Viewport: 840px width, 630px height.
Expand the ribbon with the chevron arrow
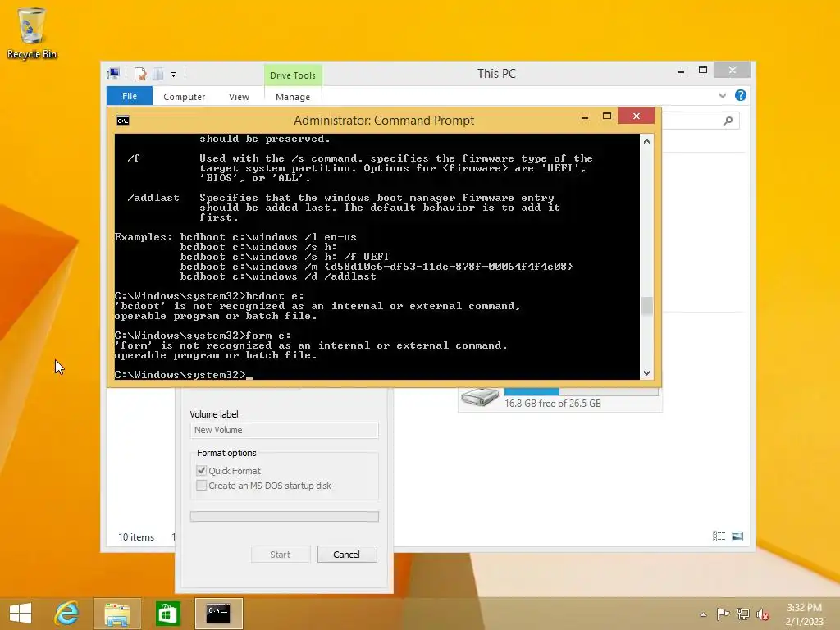pyautogui.click(x=722, y=95)
